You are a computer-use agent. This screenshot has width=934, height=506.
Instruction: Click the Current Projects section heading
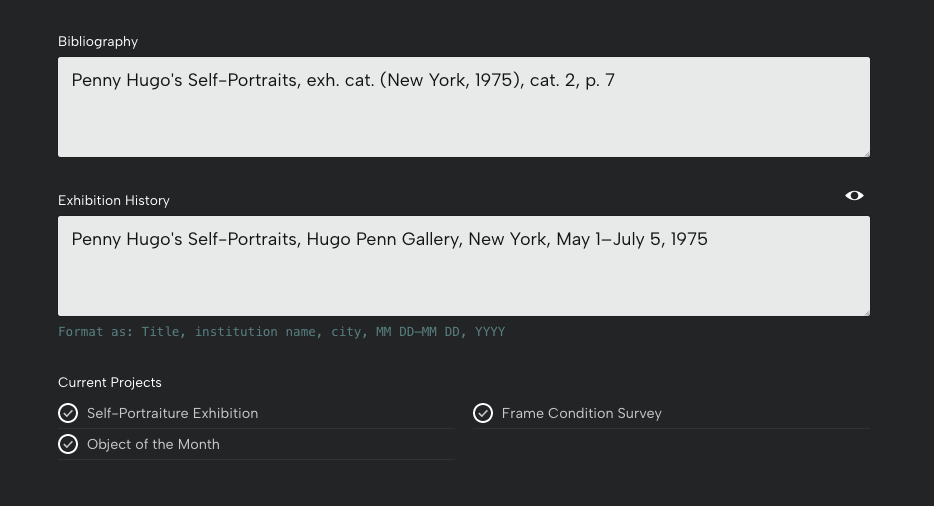tap(109, 382)
